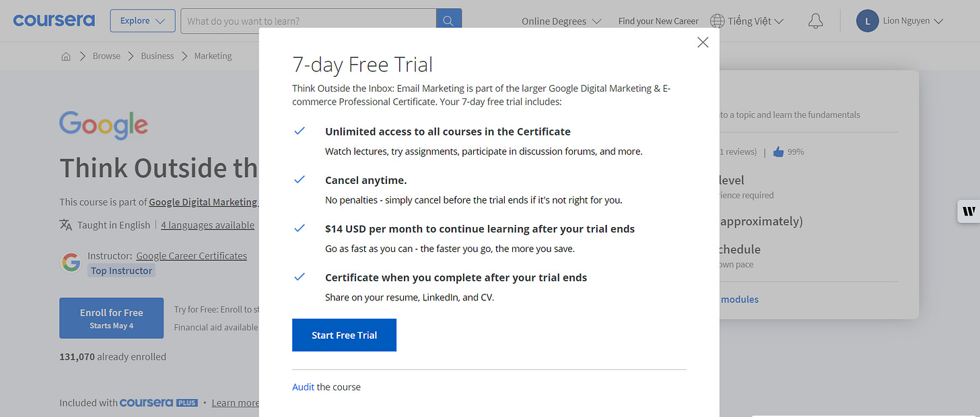Open Find your New Career link

[x=658, y=21]
